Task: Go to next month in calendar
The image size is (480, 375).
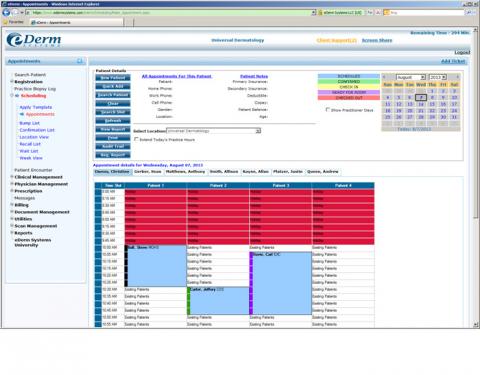Action: point(457,77)
